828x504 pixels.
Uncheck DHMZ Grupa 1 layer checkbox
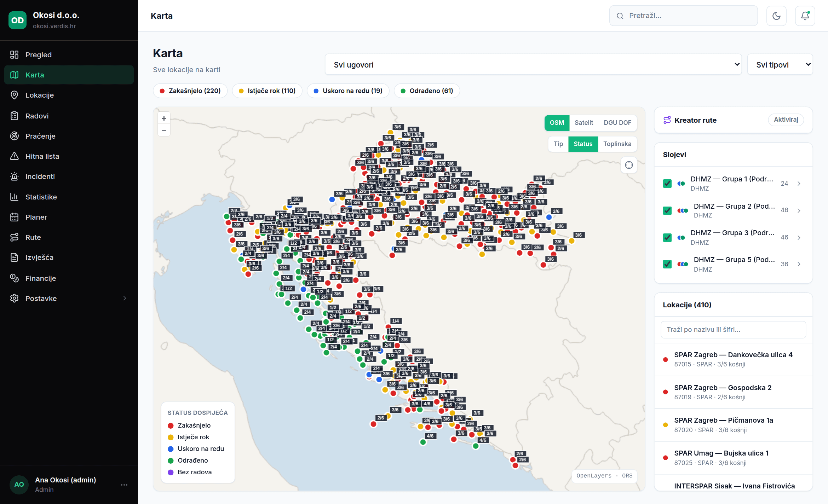tap(667, 184)
